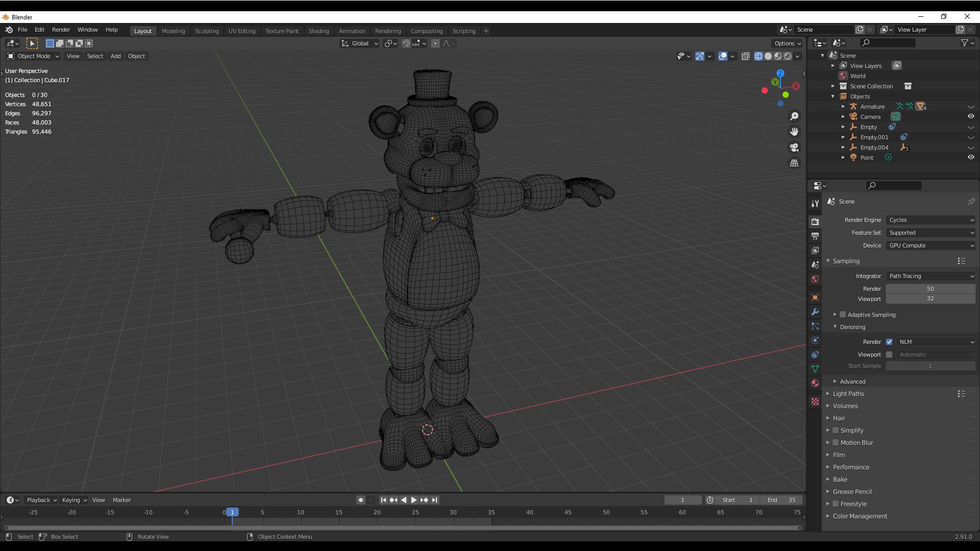This screenshot has width=980, height=551.
Task: Open the Render Engine dropdown
Action: [x=931, y=220]
